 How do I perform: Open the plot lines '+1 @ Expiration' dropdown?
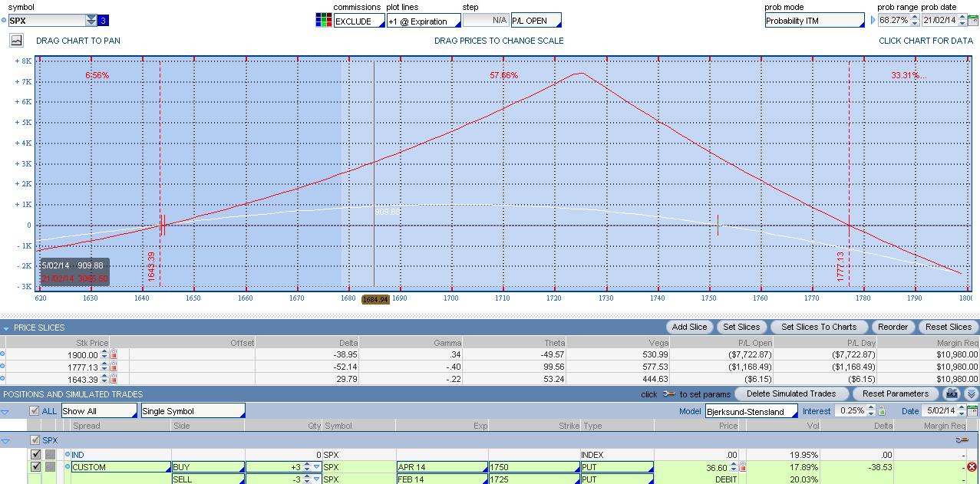tap(423, 21)
